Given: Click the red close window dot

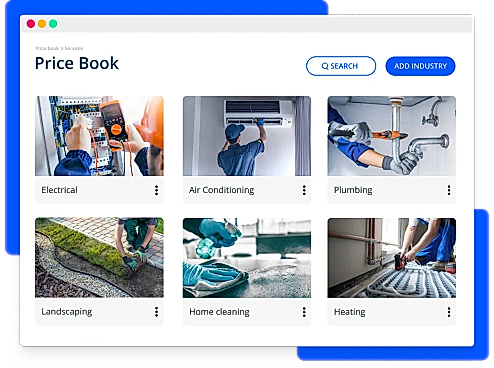Looking at the screenshot, I should click(x=31, y=24).
